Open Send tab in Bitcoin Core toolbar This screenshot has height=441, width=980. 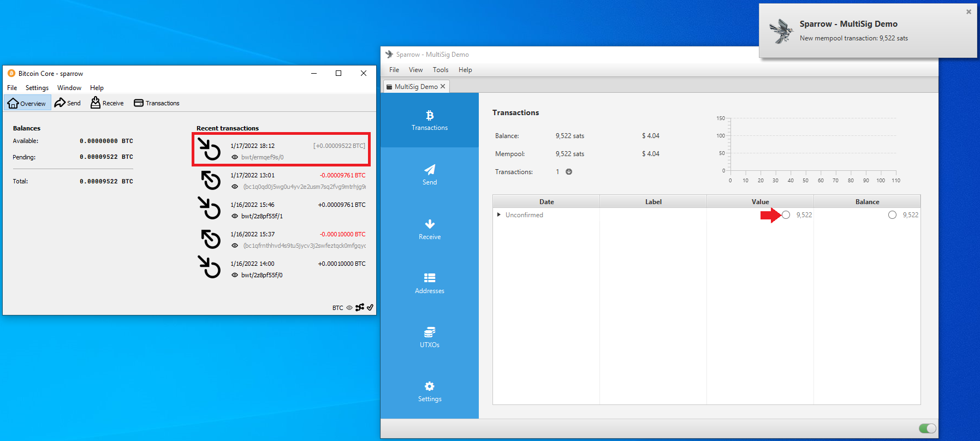68,103
